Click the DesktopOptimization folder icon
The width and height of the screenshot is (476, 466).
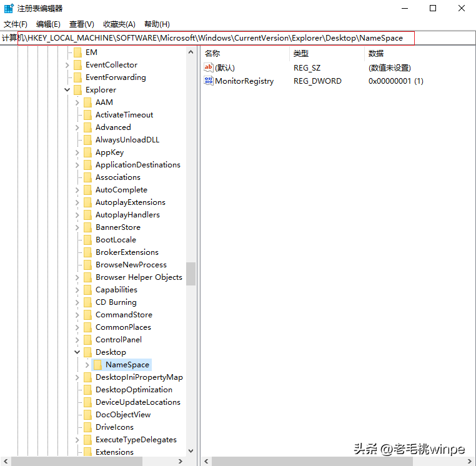pyautogui.click(x=87, y=390)
